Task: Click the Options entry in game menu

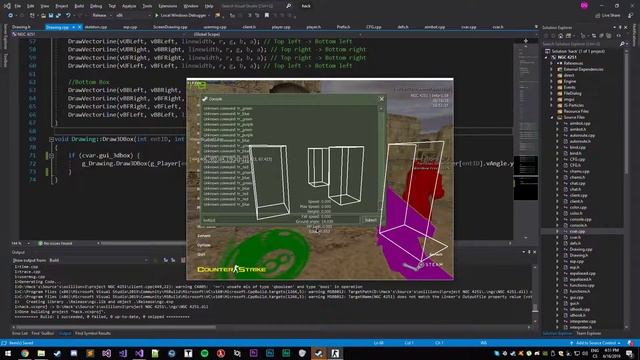Action: (x=204, y=245)
